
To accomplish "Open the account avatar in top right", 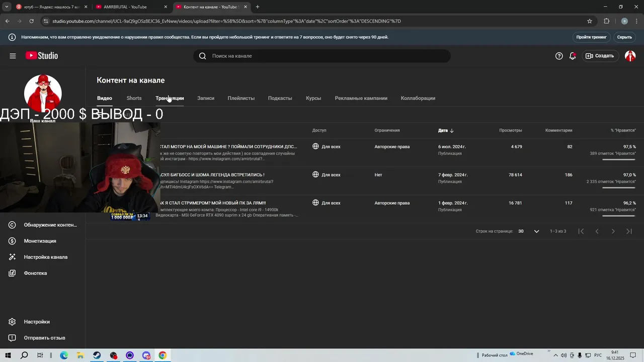I will (x=630, y=56).
